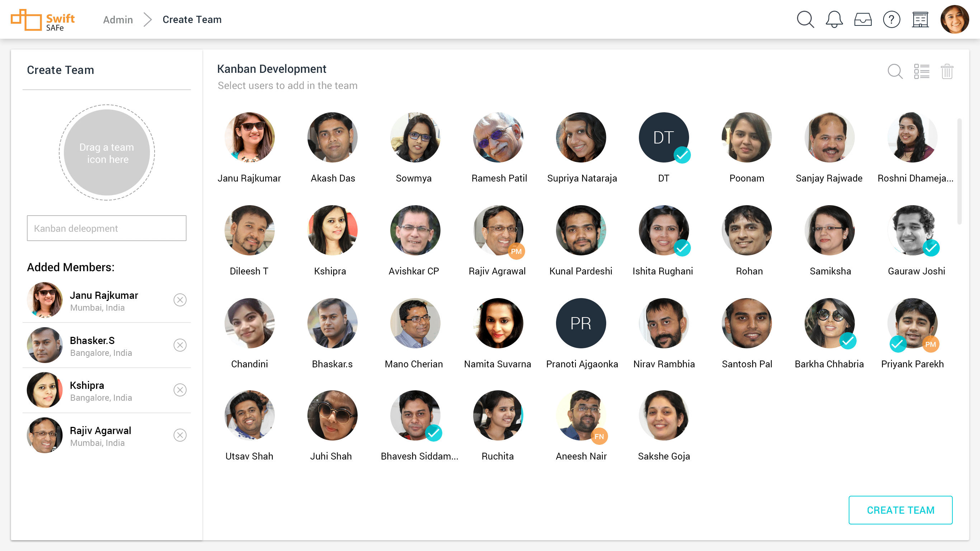Click the Drag a team icon placeholder
The height and width of the screenshot is (551, 980).
[x=107, y=152]
